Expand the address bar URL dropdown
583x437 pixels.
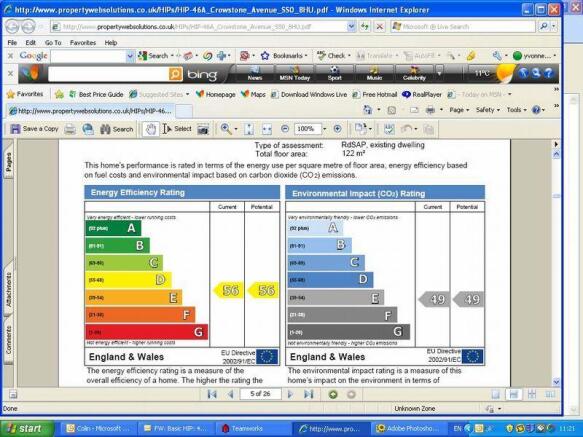pos(351,26)
